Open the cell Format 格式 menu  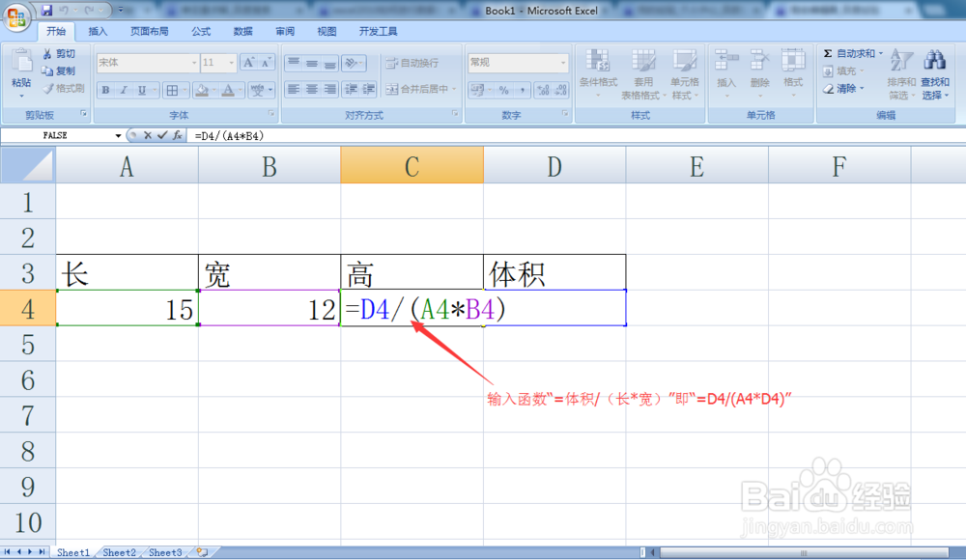(793, 73)
